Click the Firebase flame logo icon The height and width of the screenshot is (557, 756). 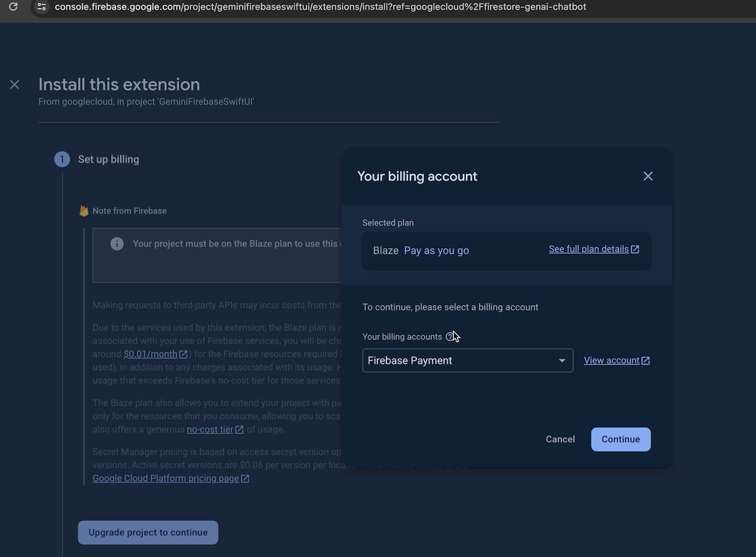(84, 211)
